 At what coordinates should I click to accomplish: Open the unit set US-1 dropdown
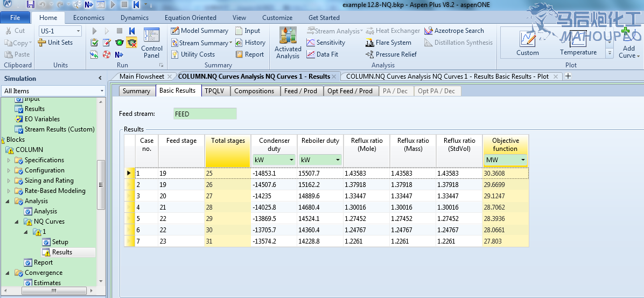click(78, 31)
